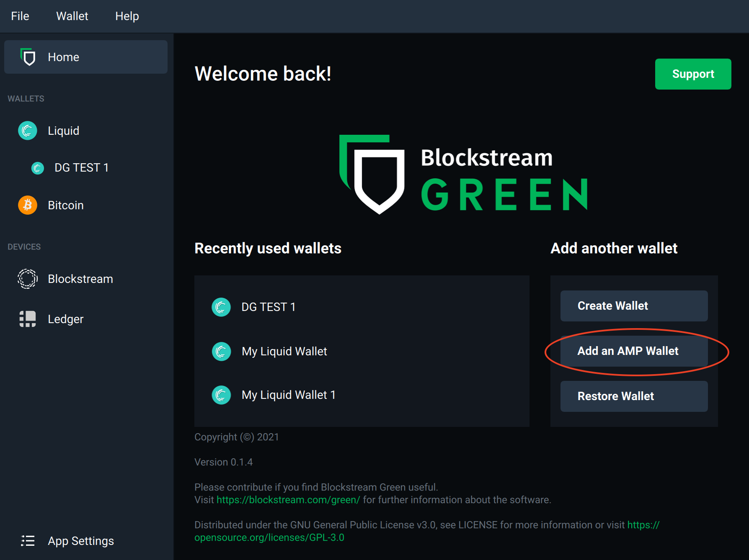The image size is (749, 560).
Task: Open the File menu
Action: pos(20,16)
